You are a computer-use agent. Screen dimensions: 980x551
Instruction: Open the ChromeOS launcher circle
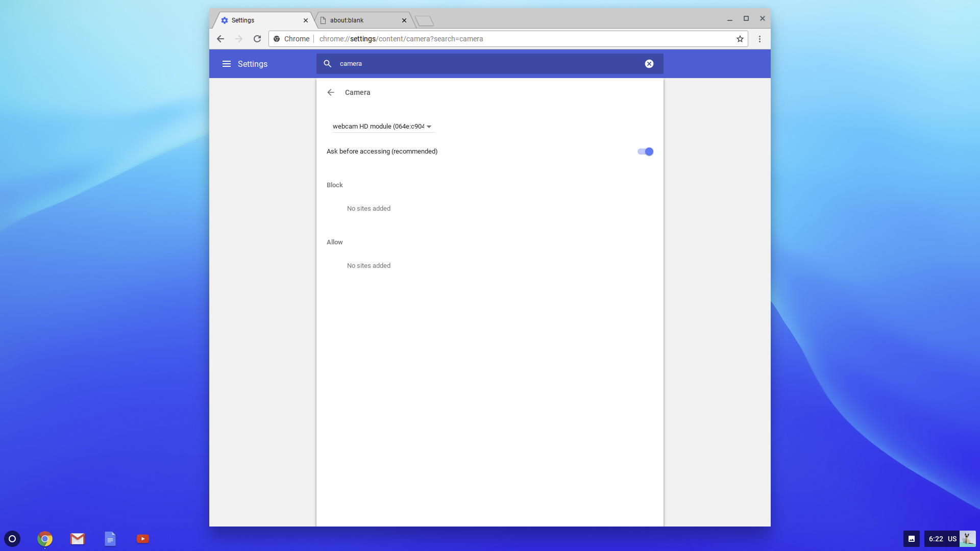click(x=12, y=539)
